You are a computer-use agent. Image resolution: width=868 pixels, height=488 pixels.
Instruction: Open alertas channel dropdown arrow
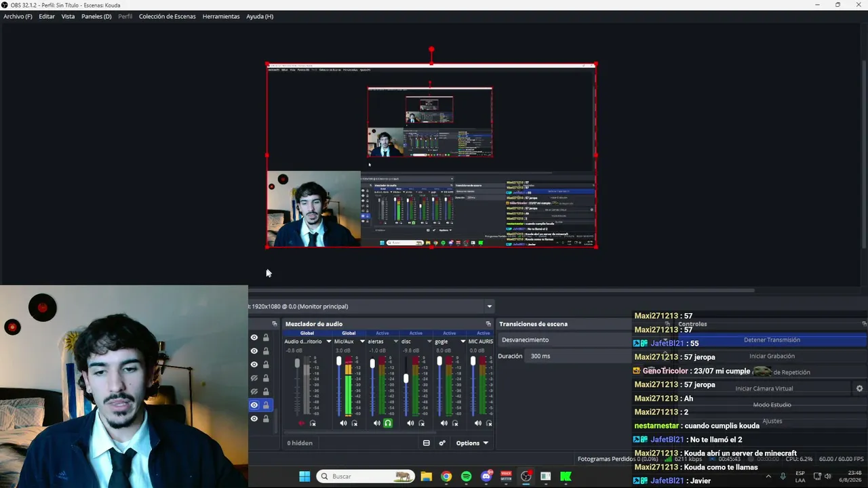(396, 342)
